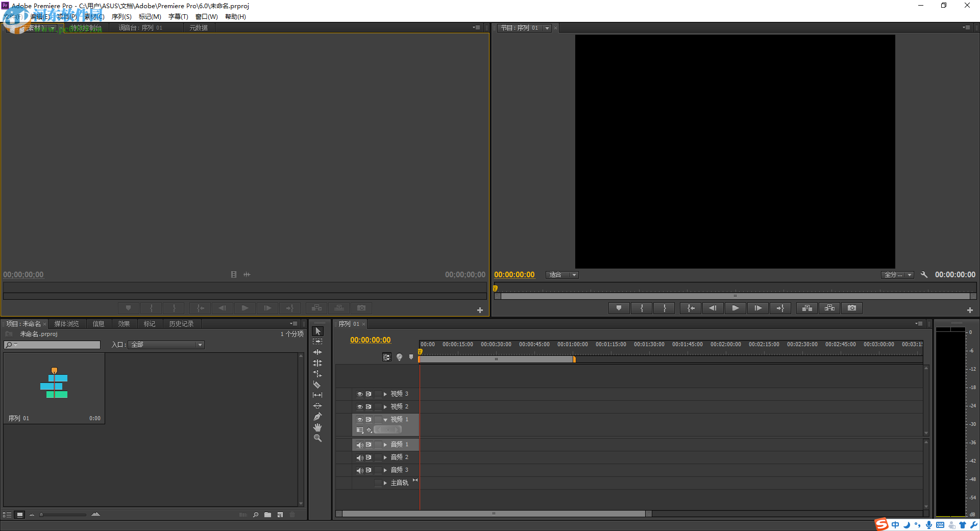Image resolution: width=980 pixels, height=531 pixels.
Task: Open the 标记(M) menu
Action: (150, 17)
